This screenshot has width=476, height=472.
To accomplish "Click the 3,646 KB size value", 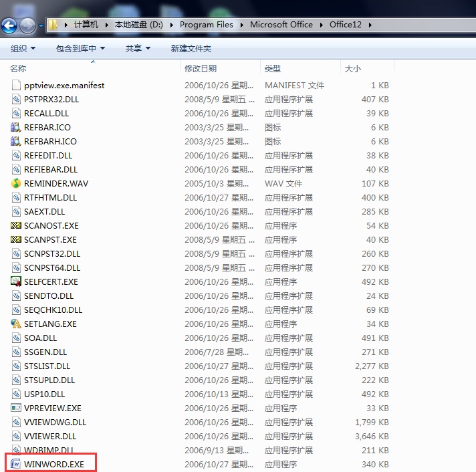I will [x=372, y=436].
